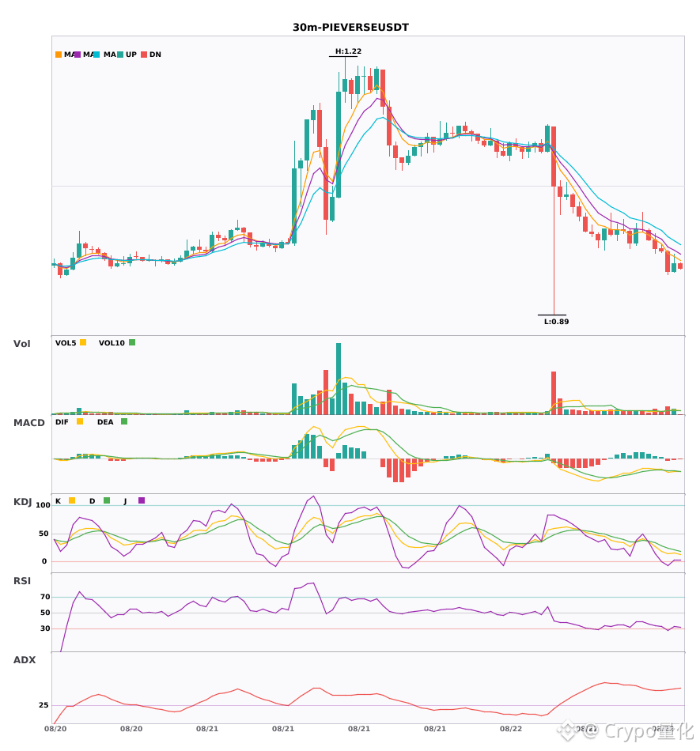Click the VOL5 legend text
The height and width of the screenshot is (751, 700).
point(66,343)
